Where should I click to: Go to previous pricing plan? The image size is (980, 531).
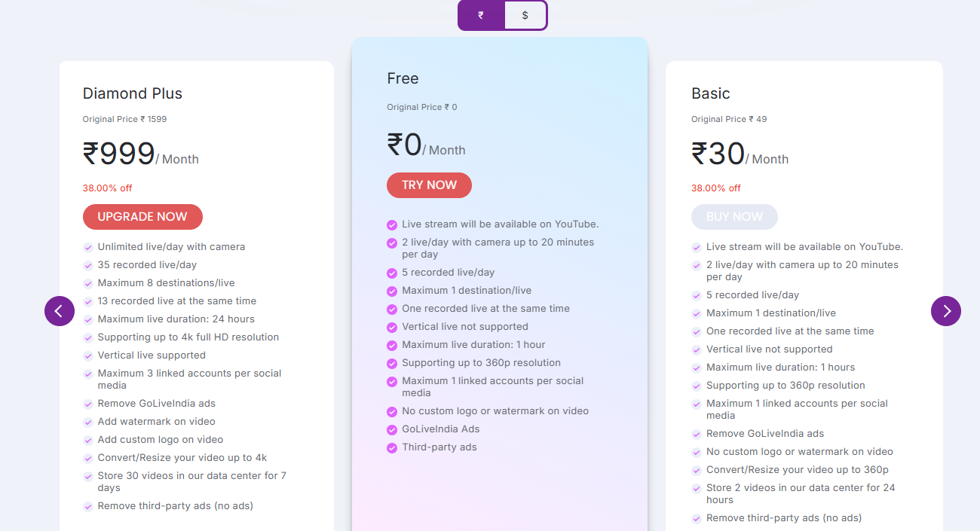point(60,311)
